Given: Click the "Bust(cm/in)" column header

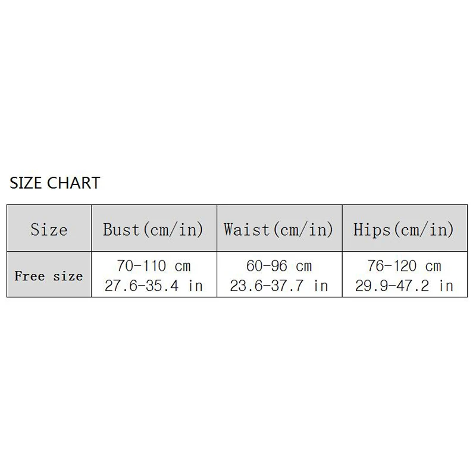Looking at the screenshot, I should 154,229.
